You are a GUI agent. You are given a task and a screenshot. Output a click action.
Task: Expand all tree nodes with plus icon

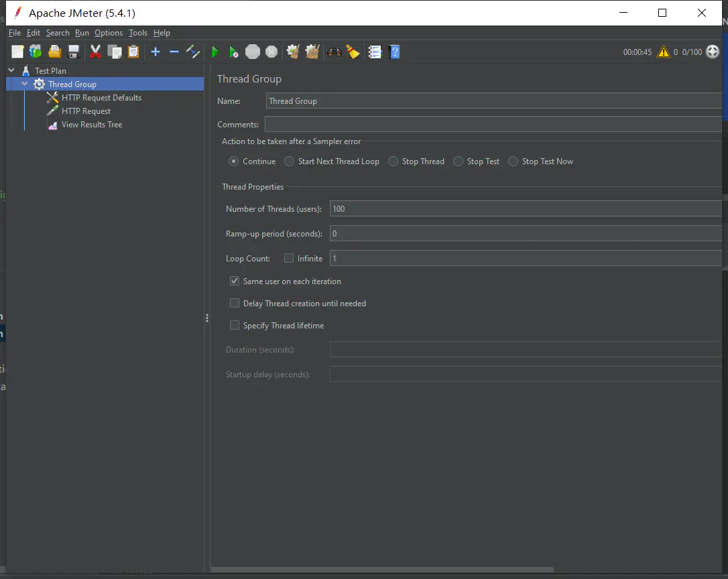(x=156, y=52)
